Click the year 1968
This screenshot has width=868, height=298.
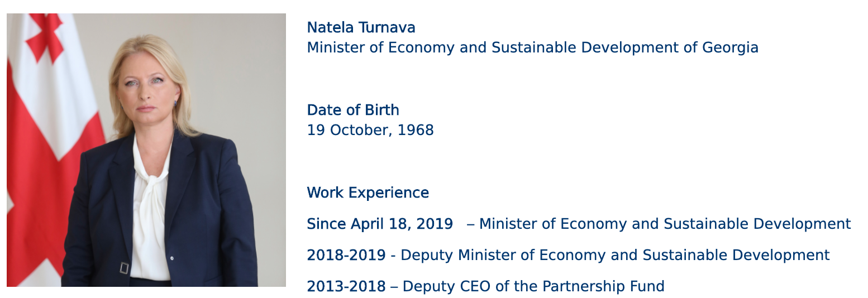pos(416,131)
